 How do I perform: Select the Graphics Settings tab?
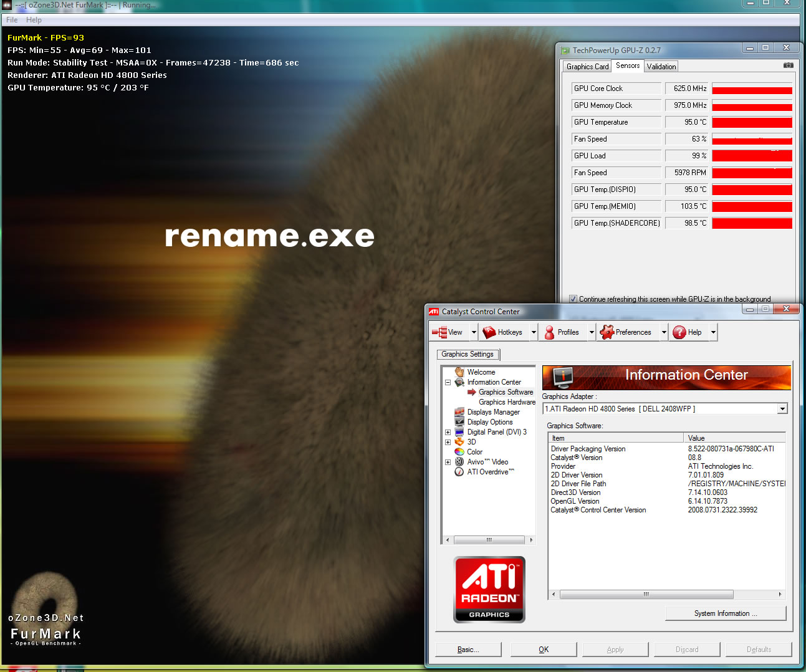click(468, 354)
